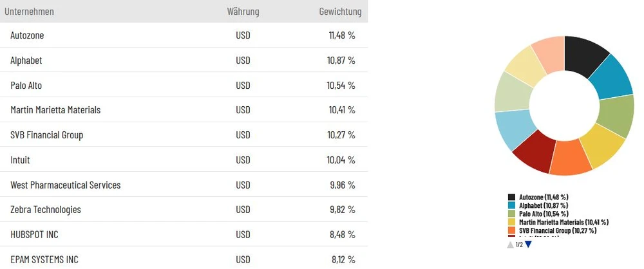Image resolution: width=644 pixels, height=269 pixels.
Task: Sort by the Unternehmen column header
Action: (x=29, y=12)
